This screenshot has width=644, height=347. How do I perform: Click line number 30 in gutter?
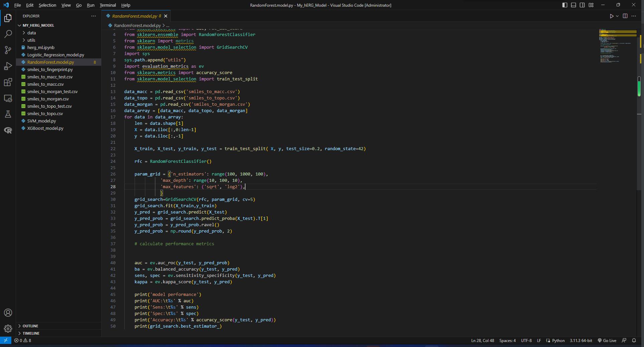tap(113, 200)
